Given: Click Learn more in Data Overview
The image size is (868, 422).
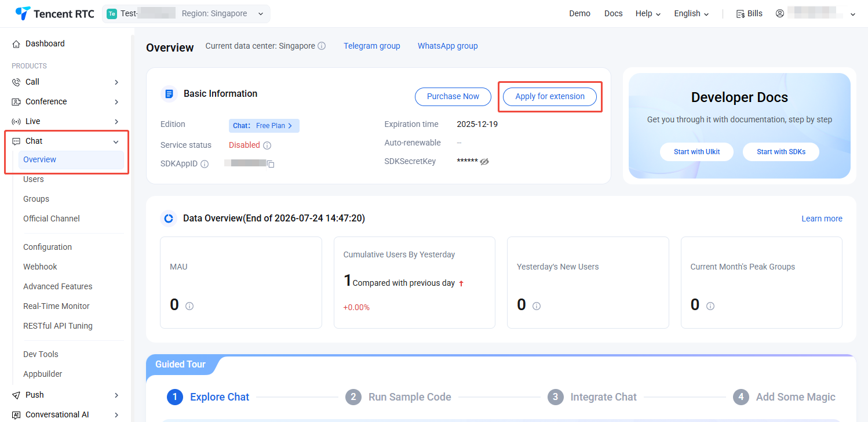Looking at the screenshot, I should click(822, 219).
